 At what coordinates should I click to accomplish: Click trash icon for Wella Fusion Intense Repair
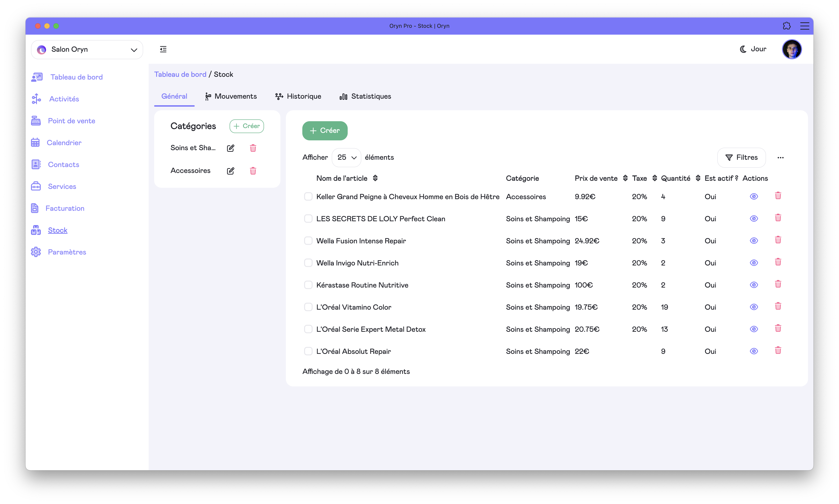pyautogui.click(x=778, y=240)
